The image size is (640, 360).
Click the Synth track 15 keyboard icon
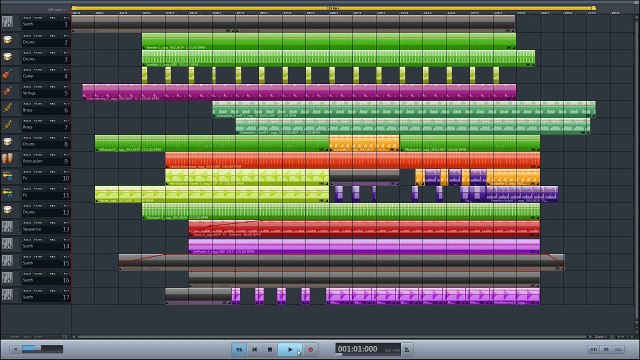point(7,260)
